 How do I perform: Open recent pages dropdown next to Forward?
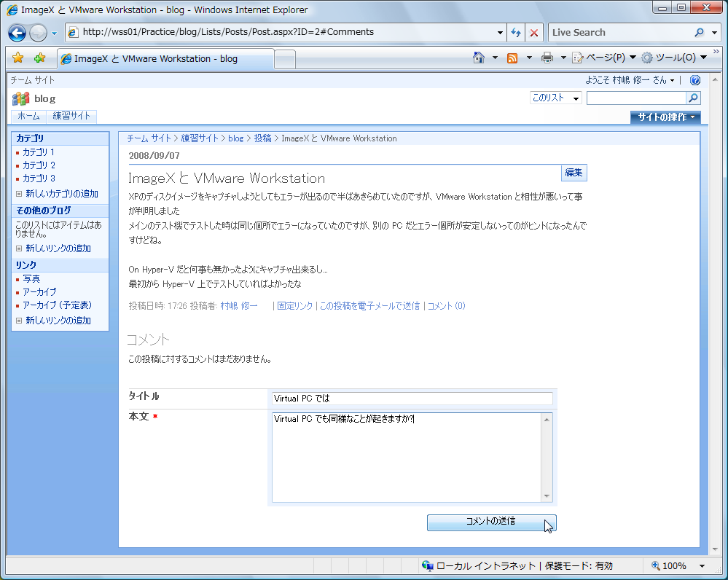[x=54, y=33]
